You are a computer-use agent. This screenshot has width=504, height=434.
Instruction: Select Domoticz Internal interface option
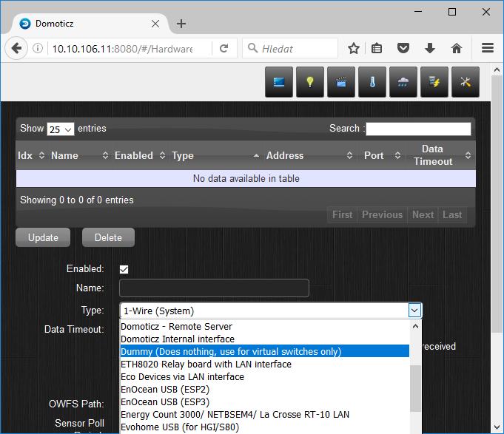point(264,339)
